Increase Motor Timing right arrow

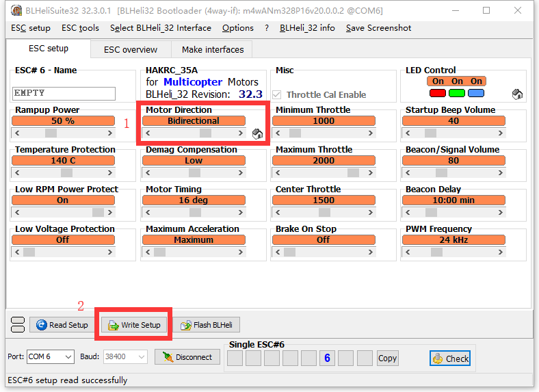[x=241, y=213]
